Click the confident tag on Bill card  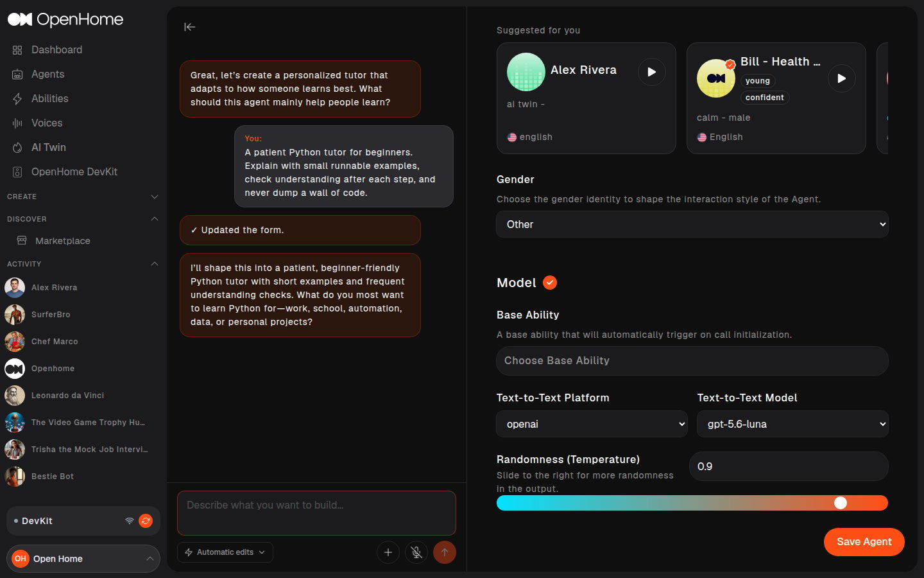(x=765, y=98)
